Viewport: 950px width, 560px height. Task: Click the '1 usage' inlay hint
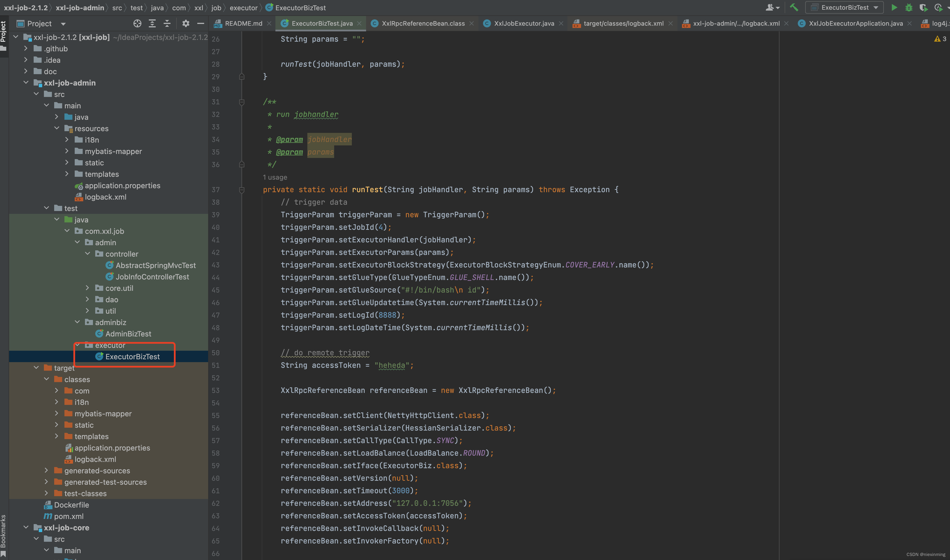275,177
